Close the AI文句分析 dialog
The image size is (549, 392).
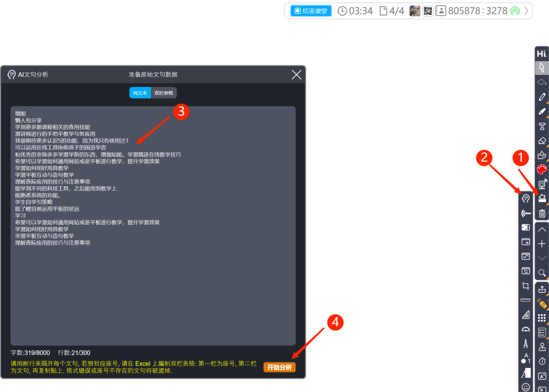pos(296,75)
